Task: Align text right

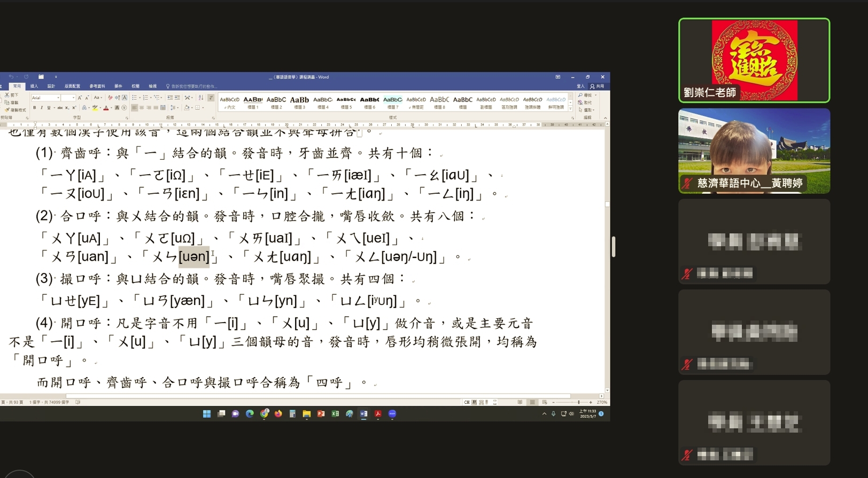Action: (x=149, y=108)
